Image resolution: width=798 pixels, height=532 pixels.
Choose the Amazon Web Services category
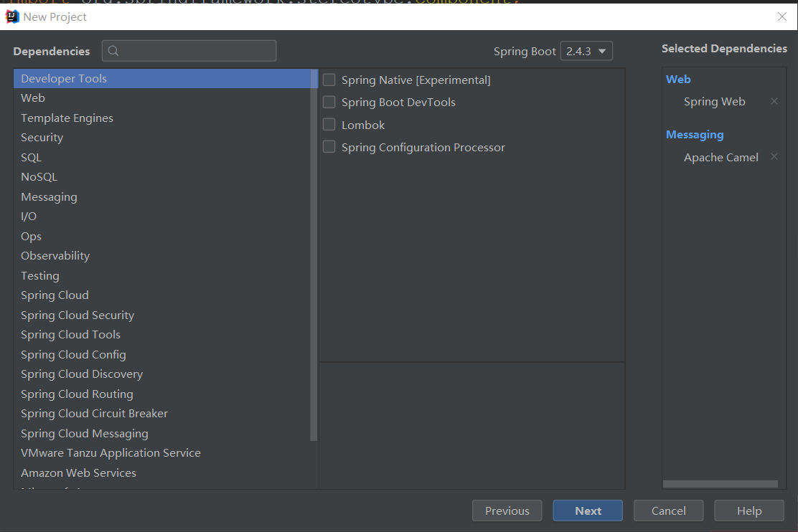(x=162, y=473)
